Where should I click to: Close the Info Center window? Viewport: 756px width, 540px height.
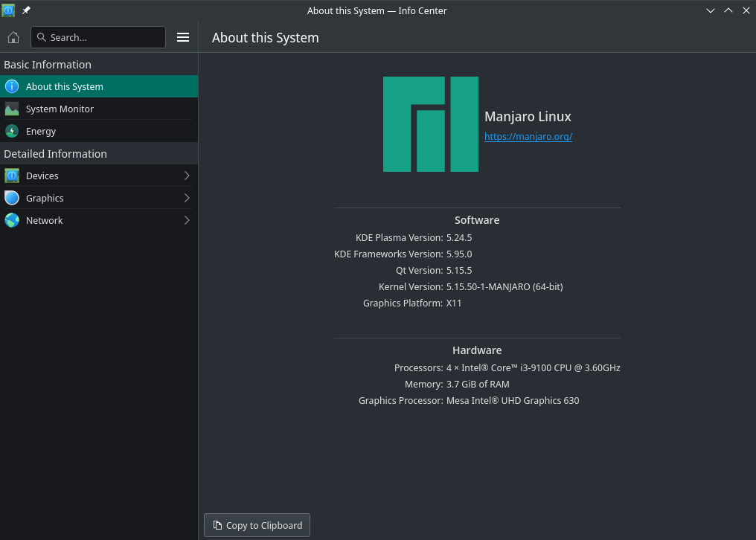746,10
